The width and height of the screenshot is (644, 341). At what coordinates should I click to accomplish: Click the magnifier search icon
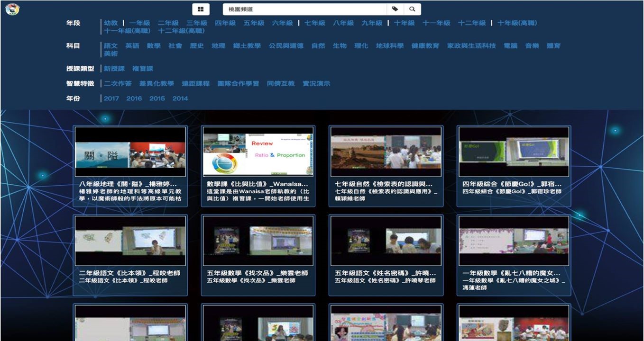(412, 9)
